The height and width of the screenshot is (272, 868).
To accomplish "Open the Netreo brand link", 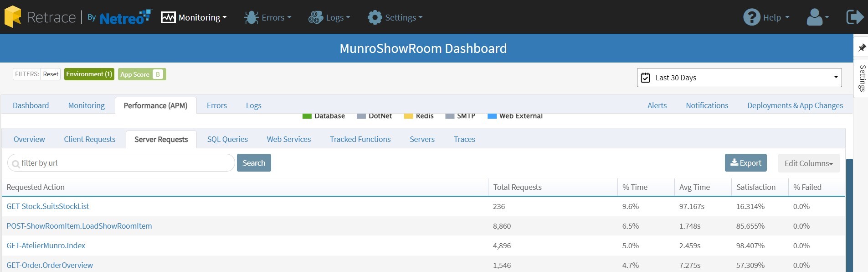I will pyautogui.click(x=125, y=17).
